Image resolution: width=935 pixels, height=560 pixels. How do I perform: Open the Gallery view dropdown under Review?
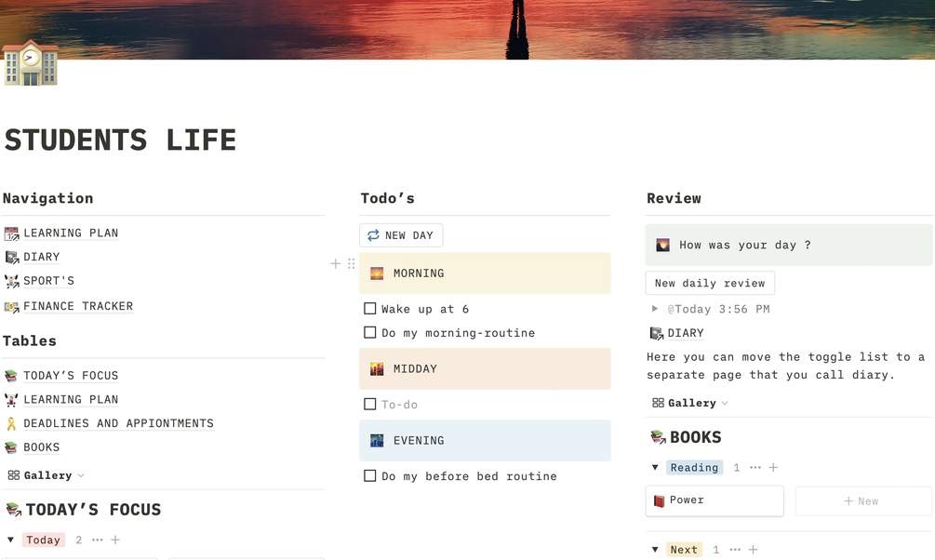coord(691,403)
